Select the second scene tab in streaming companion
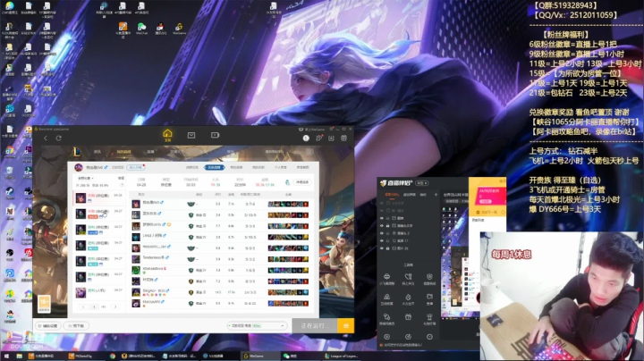 (x=409, y=195)
